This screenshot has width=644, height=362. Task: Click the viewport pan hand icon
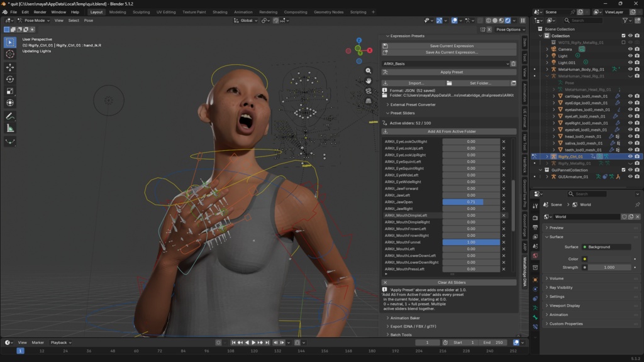coord(369,81)
